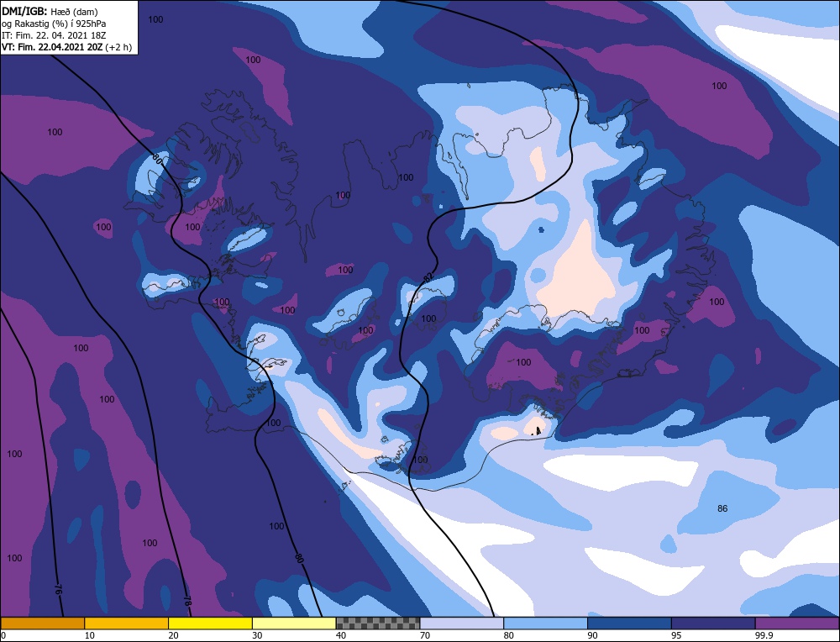The image size is (840, 642).
Task: Click the '95' legend scale label
Action: pos(676,635)
